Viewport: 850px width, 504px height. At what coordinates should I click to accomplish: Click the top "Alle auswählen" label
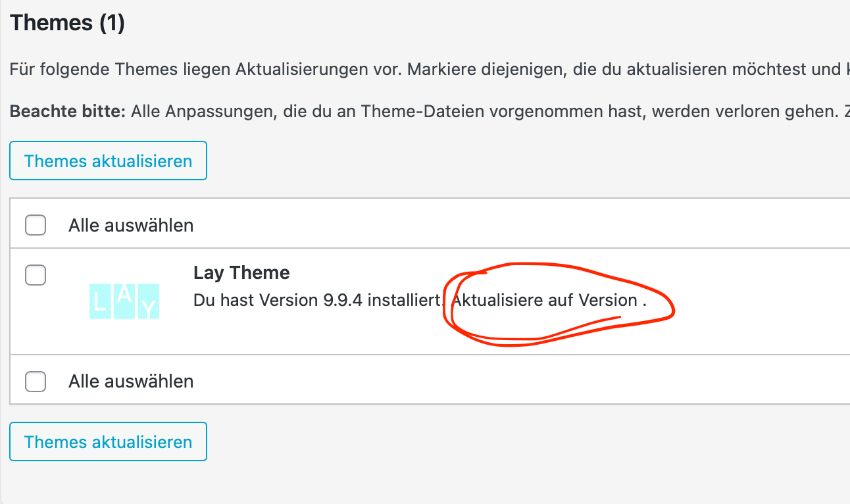pos(131,226)
